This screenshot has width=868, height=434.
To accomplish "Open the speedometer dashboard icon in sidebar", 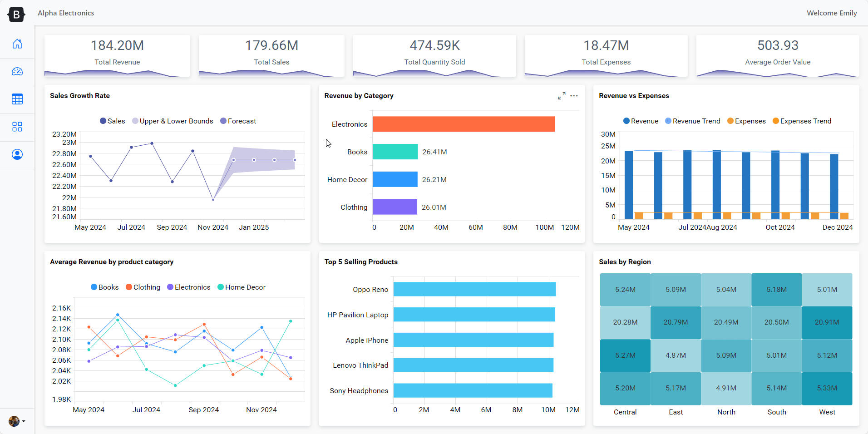I will coord(17,72).
